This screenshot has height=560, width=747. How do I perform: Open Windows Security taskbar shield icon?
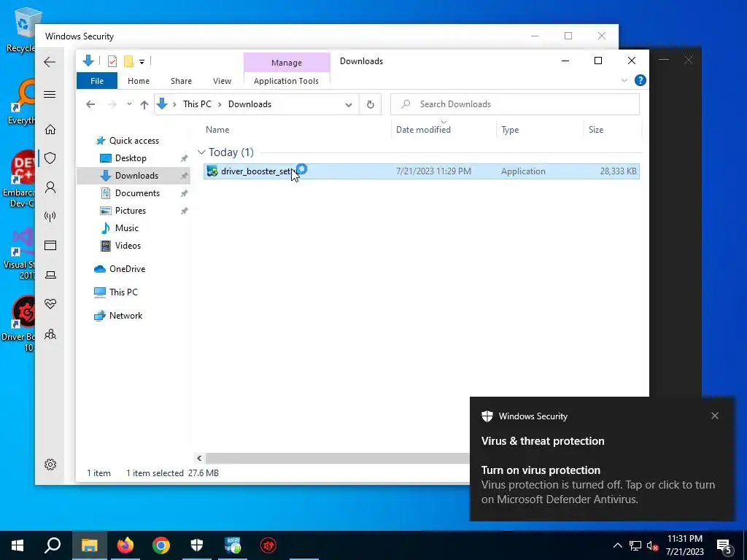tap(197, 545)
